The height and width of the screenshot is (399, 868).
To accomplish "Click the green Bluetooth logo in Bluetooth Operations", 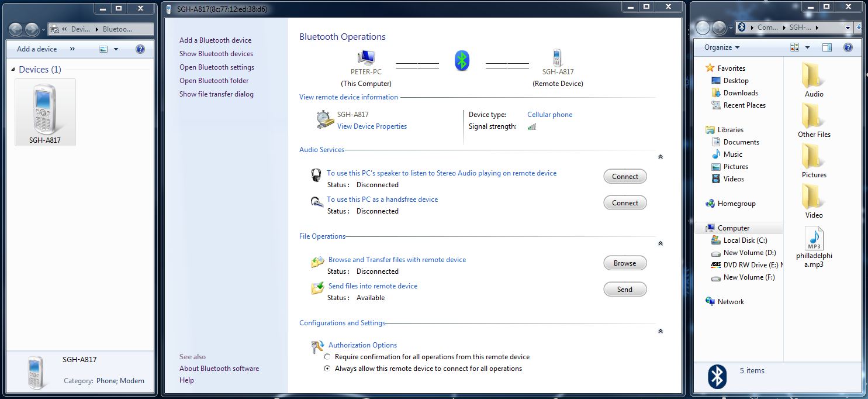I will coord(462,60).
